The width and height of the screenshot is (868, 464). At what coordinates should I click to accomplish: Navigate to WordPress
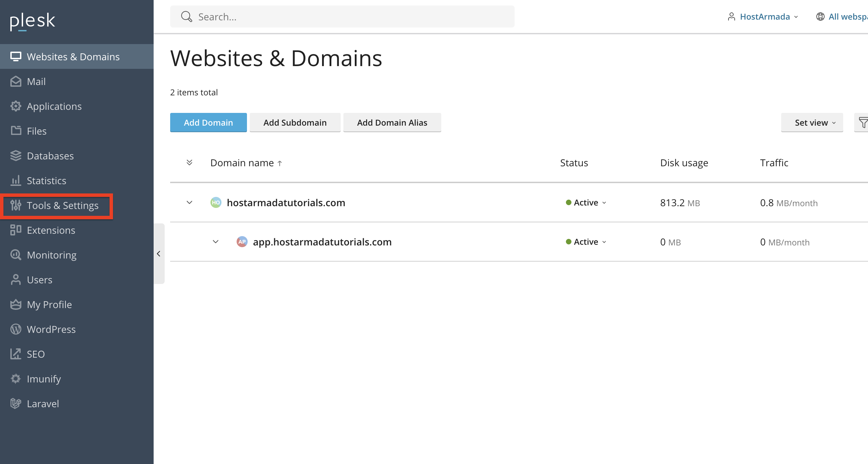pyautogui.click(x=77, y=329)
